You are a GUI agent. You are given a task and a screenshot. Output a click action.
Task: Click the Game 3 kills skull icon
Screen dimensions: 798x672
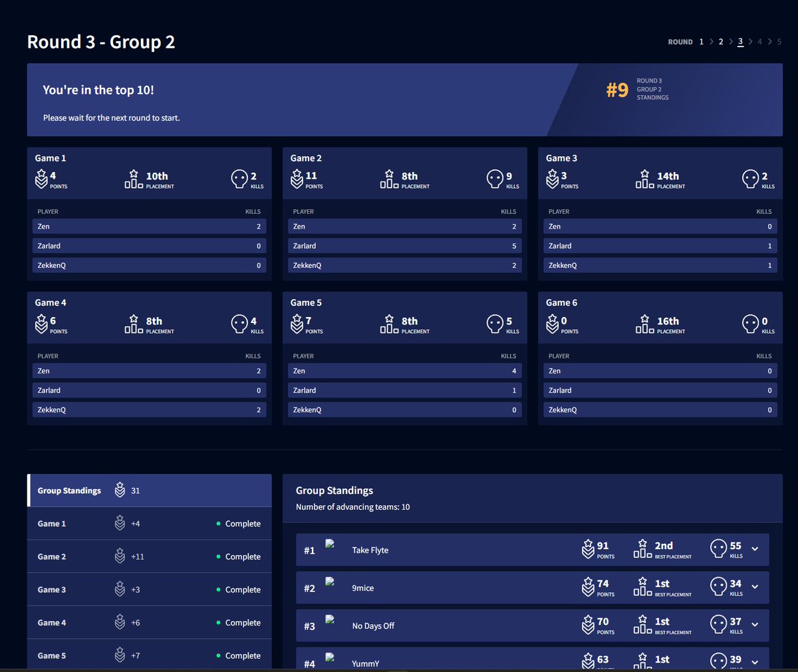[750, 179]
